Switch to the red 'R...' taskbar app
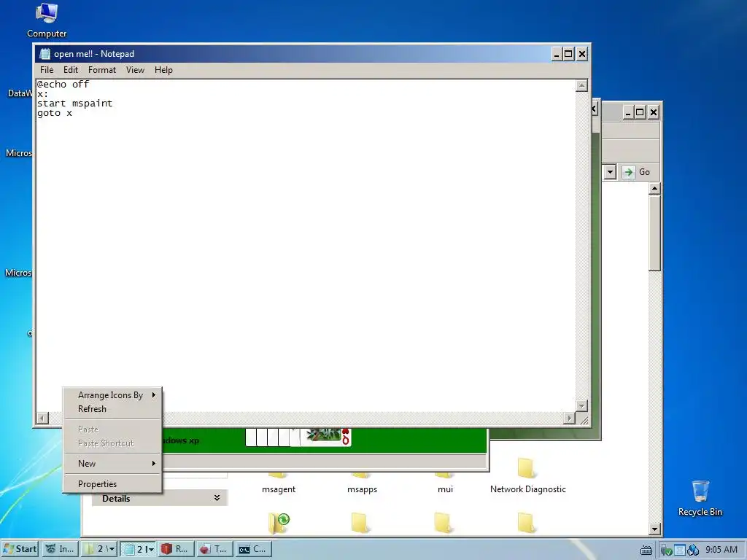747x560 pixels. (175, 549)
